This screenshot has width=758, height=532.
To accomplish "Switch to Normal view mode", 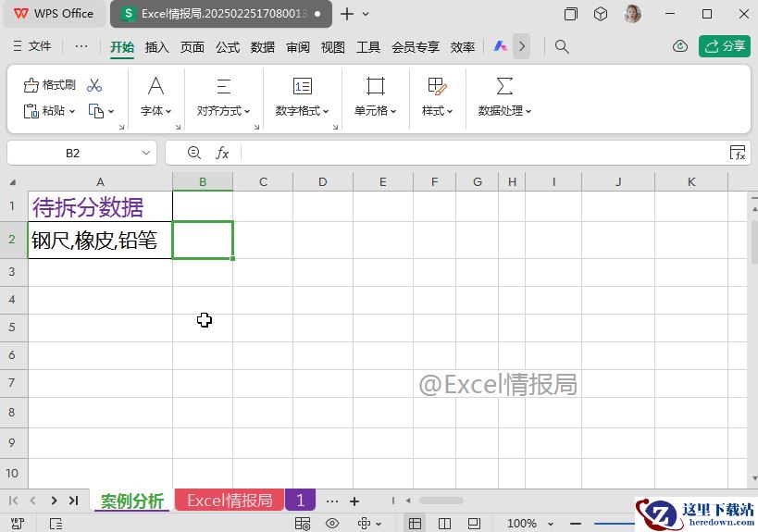I will [415, 524].
